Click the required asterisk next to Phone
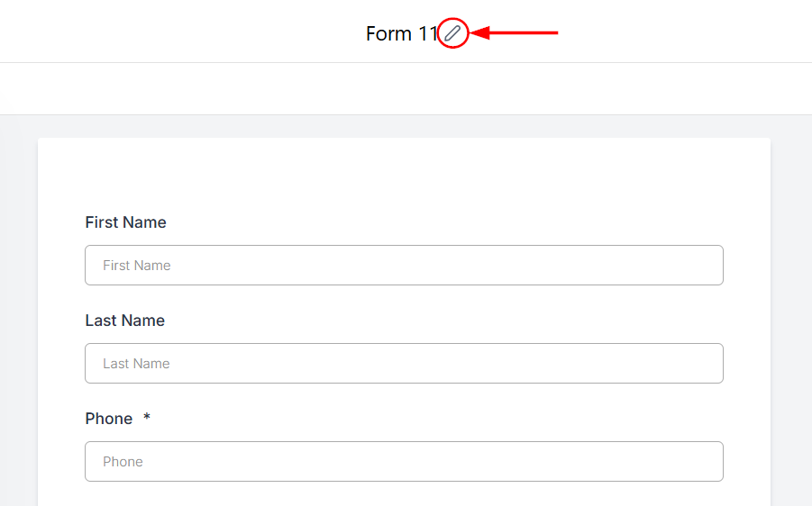The width and height of the screenshot is (812, 506). pos(147,419)
